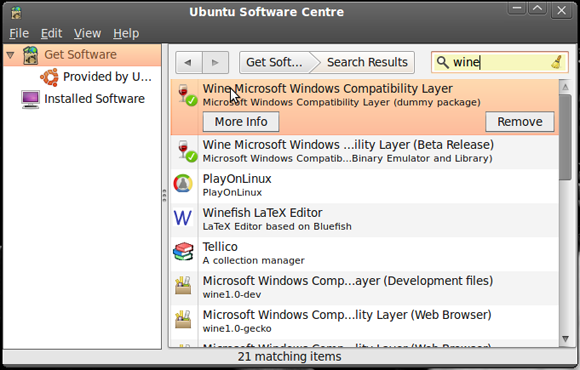
Task: Click the Ubuntu logo beside Provided by U...
Action: (x=49, y=77)
